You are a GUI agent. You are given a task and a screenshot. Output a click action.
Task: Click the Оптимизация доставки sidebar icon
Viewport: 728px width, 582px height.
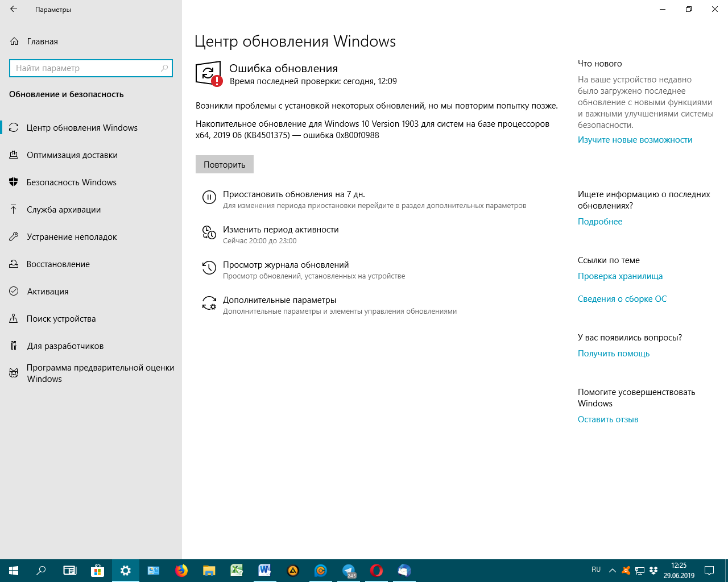click(14, 155)
